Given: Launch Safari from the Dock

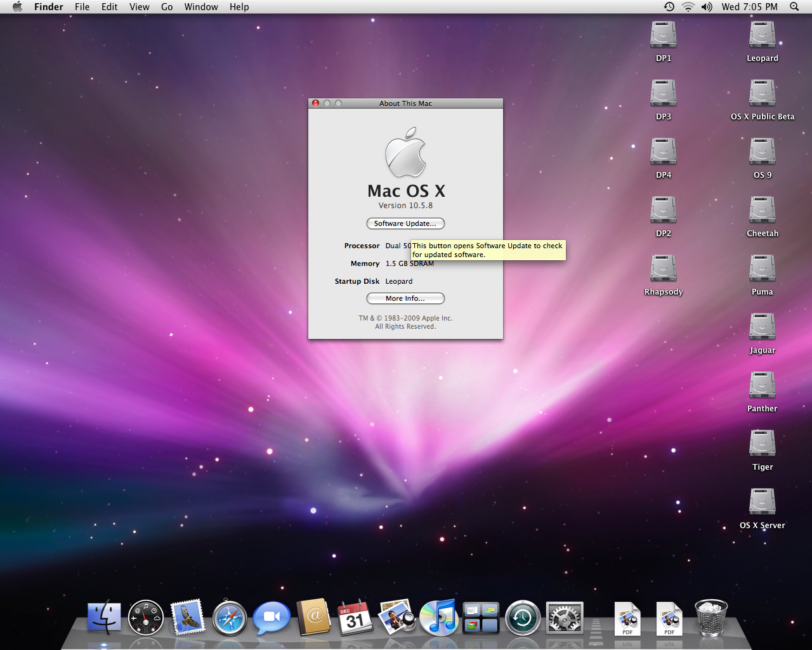Looking at the screenshot, I should pyautogui.click(x=230, y=618).
